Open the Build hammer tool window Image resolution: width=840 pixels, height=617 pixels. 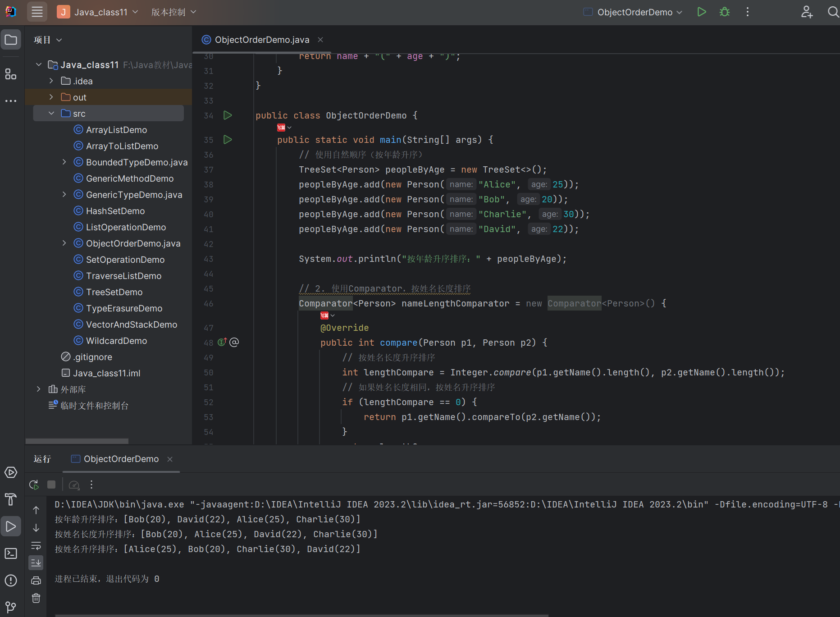coord(11,499)
